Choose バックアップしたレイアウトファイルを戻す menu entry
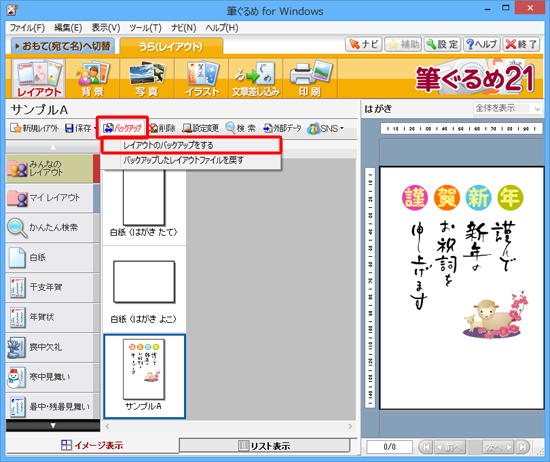Screen dimensions: 550x462 [x=191, y=161]
